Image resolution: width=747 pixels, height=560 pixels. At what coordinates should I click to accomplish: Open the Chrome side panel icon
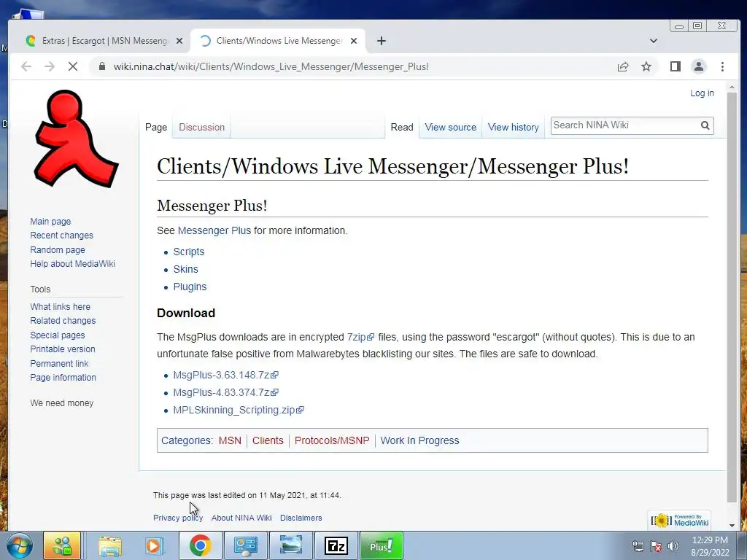675,66
